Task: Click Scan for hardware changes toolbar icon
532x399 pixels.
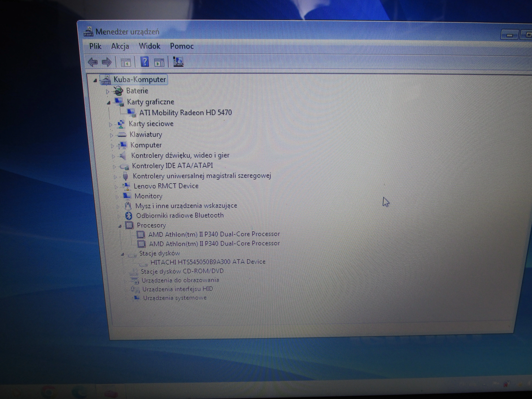Action: (x=178, y=62)
